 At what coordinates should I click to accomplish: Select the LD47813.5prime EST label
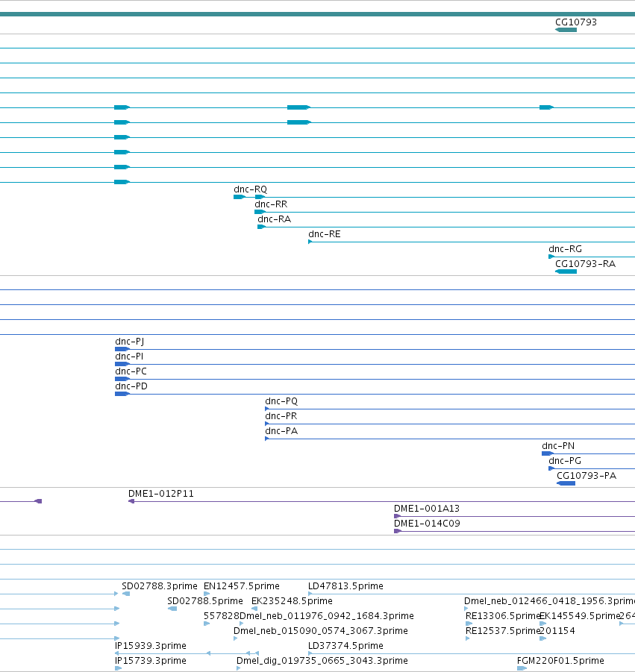(345, 586)
